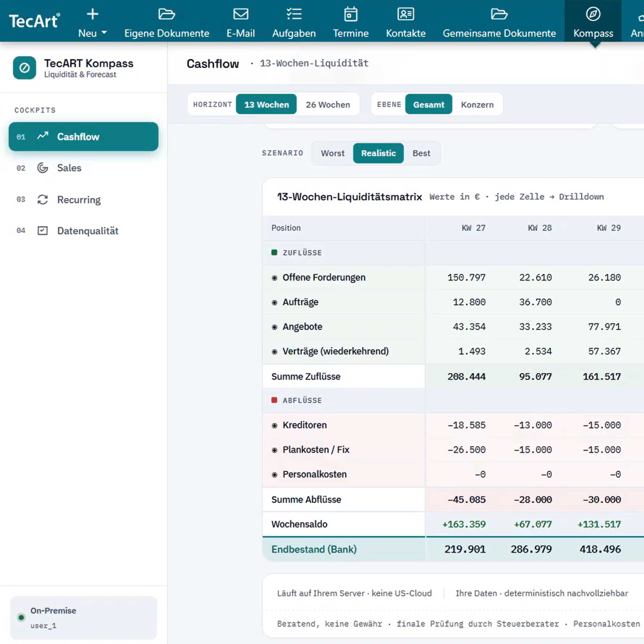The height and width of the screenshot is (644, 644).
Task: Click the Sales gauge icon
Action: [43, 168]
